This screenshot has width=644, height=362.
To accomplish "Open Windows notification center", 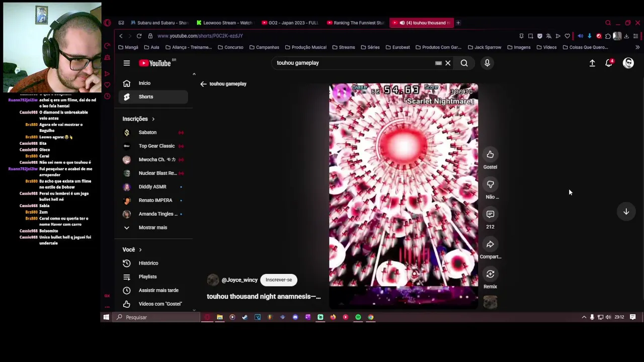I will (x=633, y=317).
